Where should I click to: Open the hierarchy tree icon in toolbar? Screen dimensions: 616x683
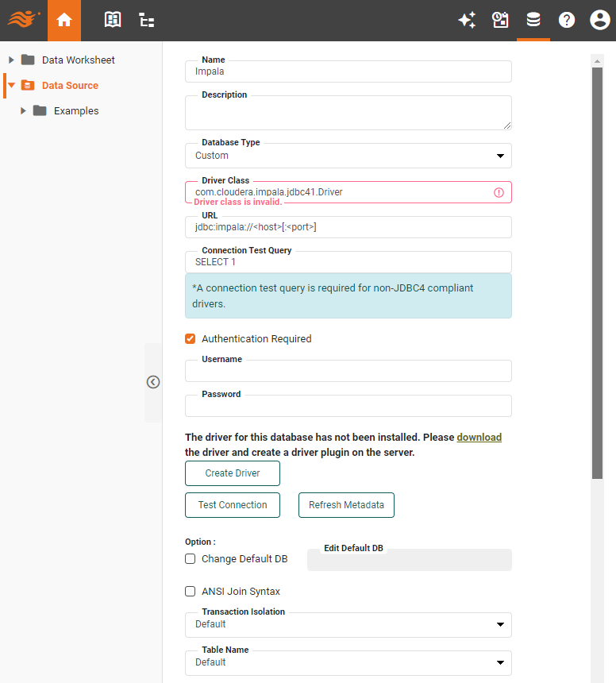point(147,20)
